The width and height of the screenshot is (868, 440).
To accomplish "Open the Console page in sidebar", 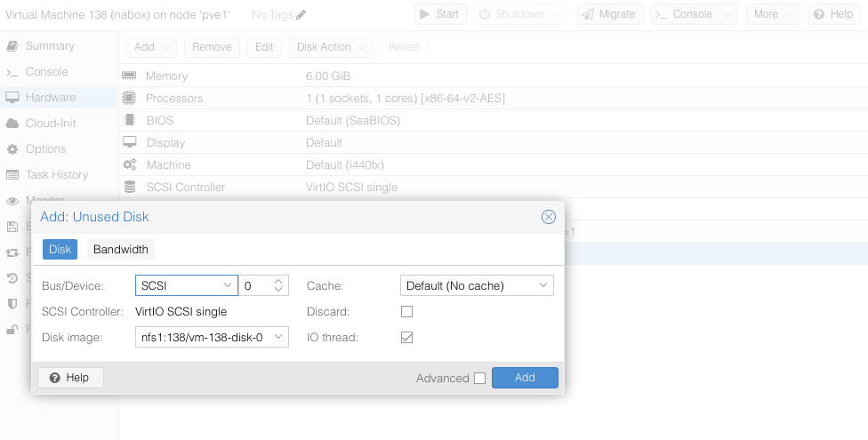I will tap(46, 71).
